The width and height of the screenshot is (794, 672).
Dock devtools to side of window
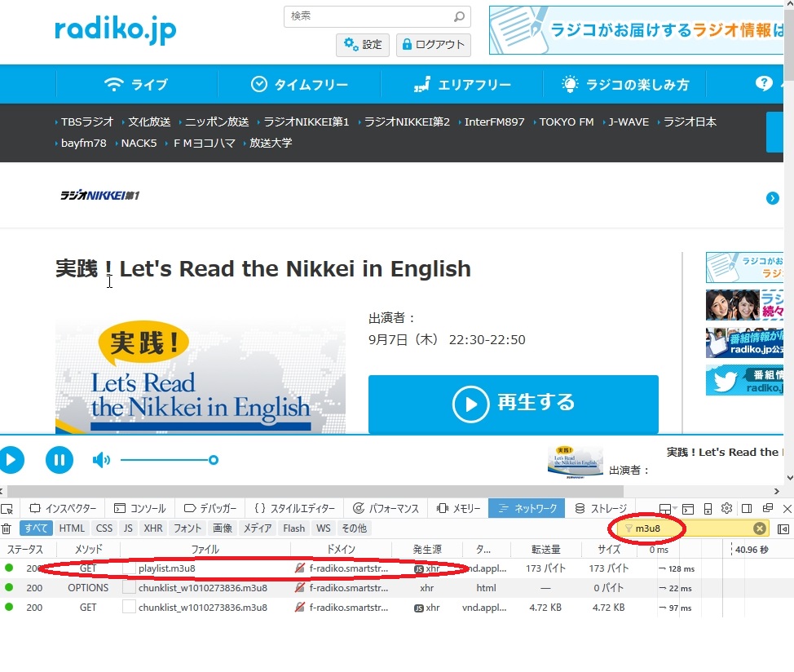pyautogui.click(x=747, y=508)
